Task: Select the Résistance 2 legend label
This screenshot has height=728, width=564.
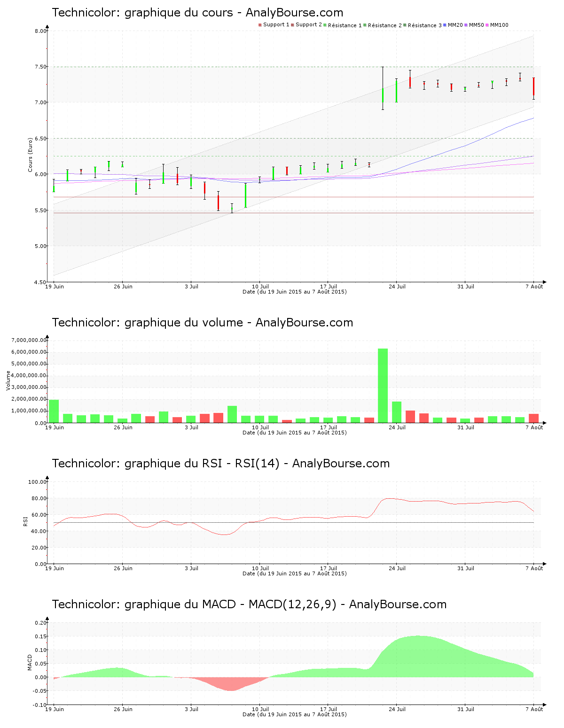Action: 385,25
